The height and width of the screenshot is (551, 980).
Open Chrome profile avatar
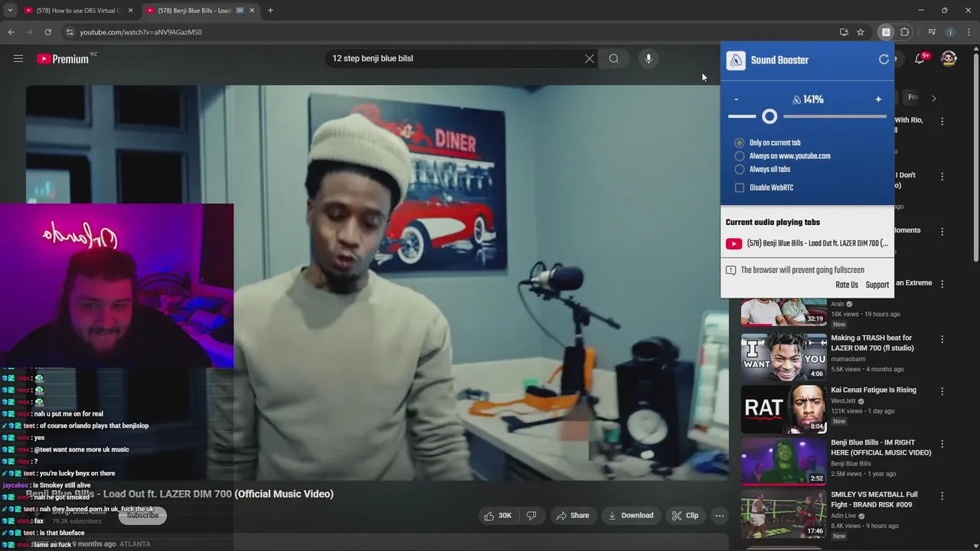point(950,32)
